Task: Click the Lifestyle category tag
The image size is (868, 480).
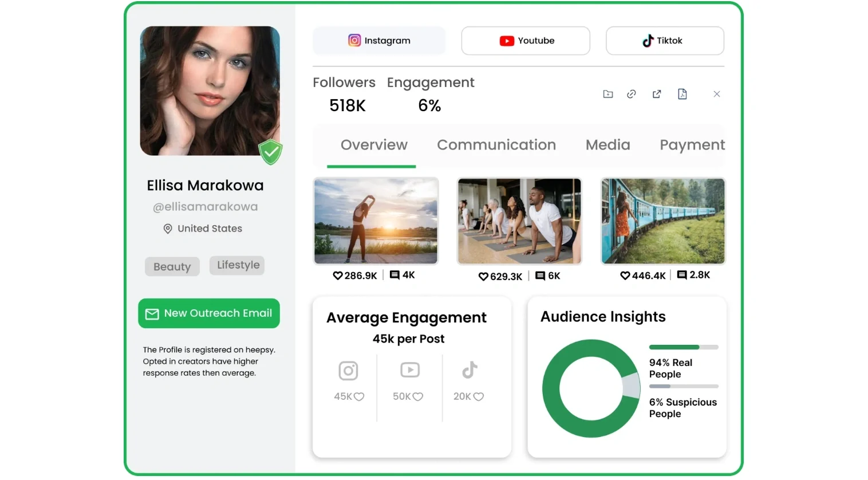Action: tap(238, 265)
